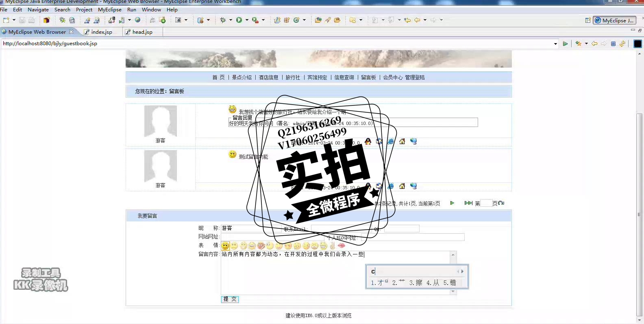Click the browser Stop square icon
This screenshot has width=644, height=324.
613,44
